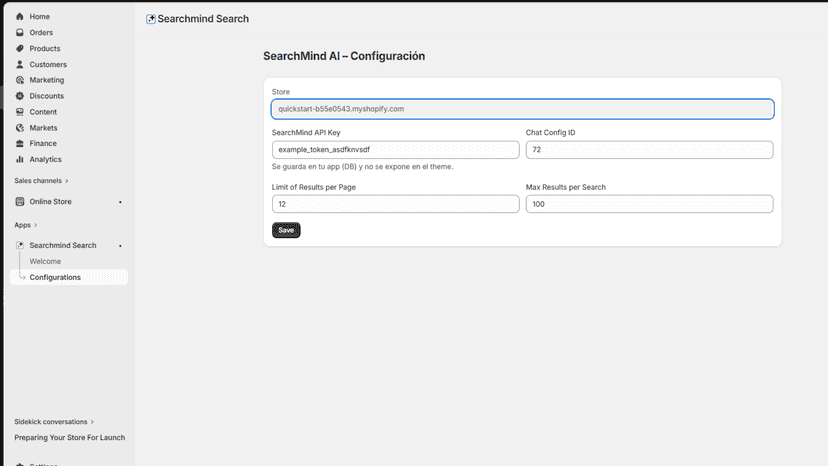
Task: Click the Marketing target icon
Action: pyautogui.click(x=20, y=80)
